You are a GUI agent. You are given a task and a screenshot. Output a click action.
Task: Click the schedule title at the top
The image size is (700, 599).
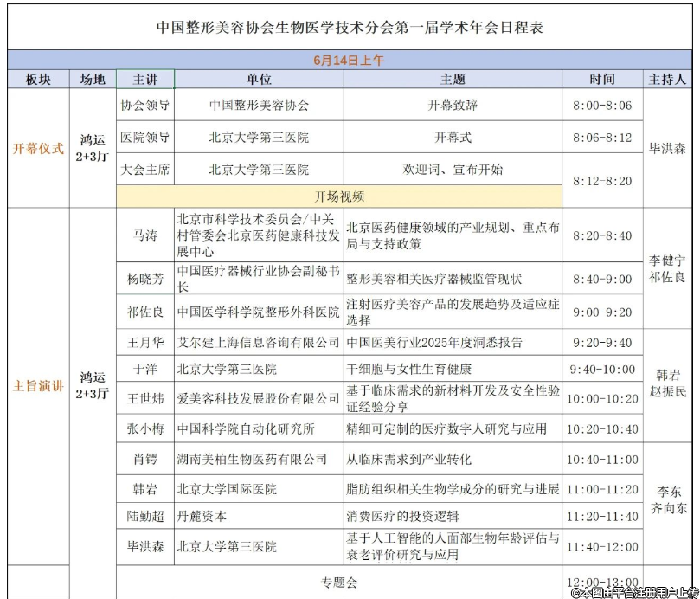point(350,27)
